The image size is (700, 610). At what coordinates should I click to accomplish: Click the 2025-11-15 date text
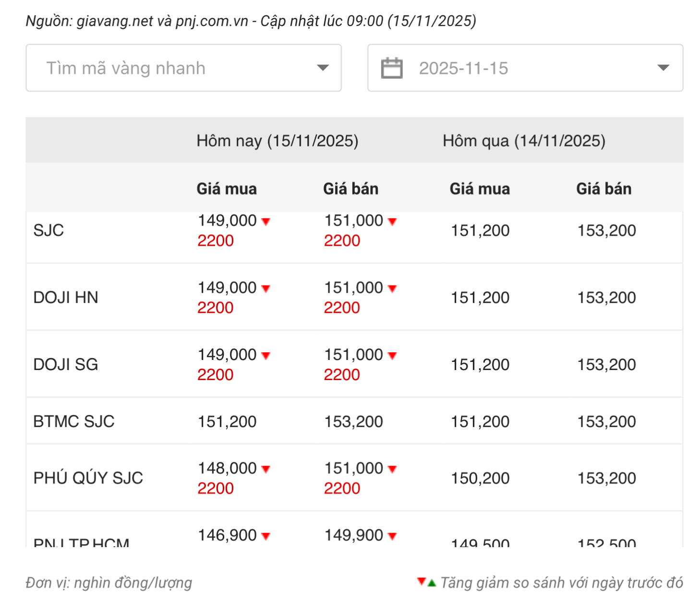pos(463,68)
